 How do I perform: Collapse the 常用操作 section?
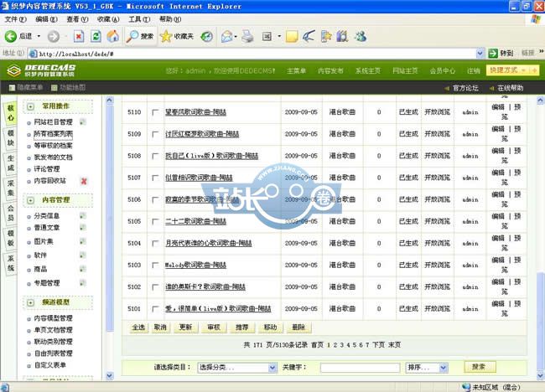tap(30, 106)
